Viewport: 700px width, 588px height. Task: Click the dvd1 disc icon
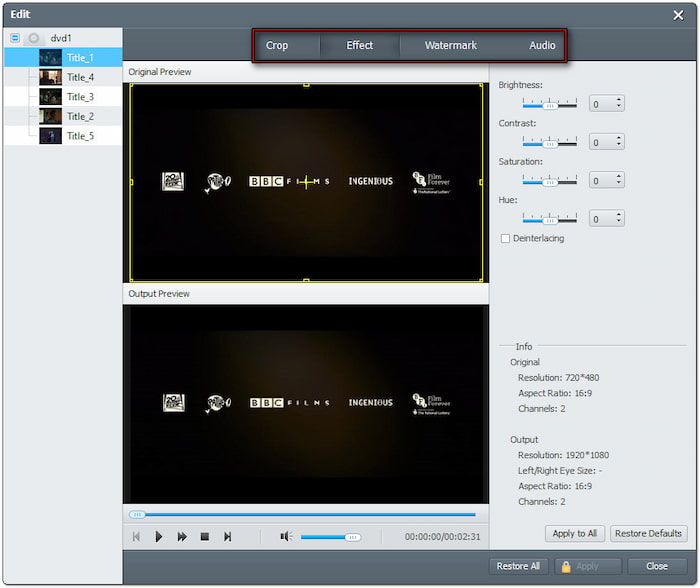pyautogui.click(x=34, y=38)
